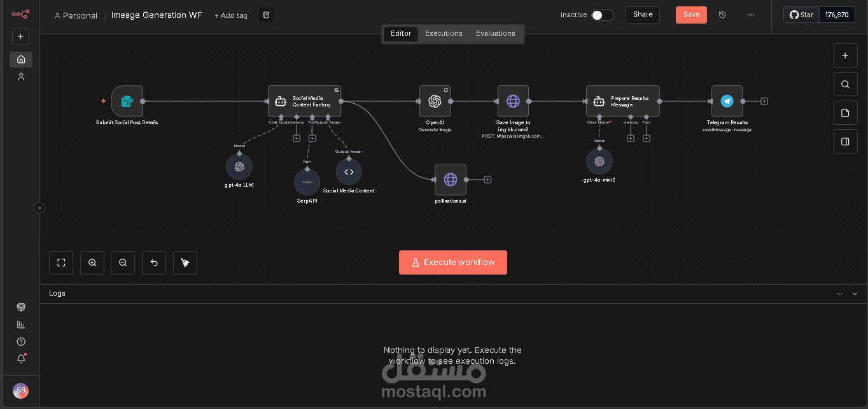Click plus connector after Telegram Results node

coord(764,101)
